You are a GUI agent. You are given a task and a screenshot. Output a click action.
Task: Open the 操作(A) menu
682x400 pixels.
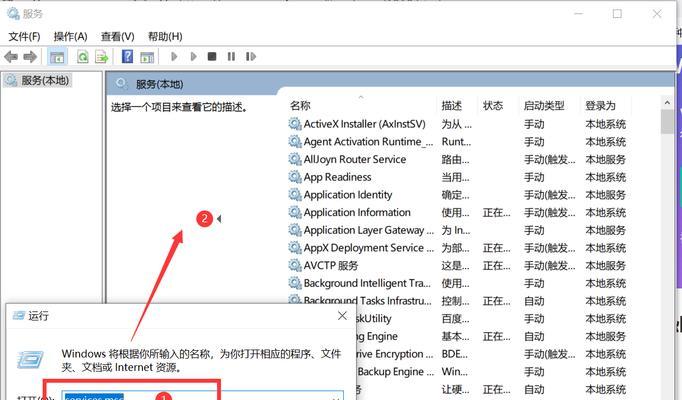click(x=70, y=37)
